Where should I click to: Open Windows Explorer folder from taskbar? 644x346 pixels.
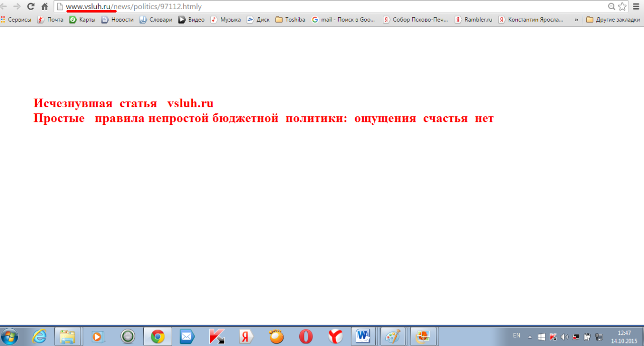67,336
